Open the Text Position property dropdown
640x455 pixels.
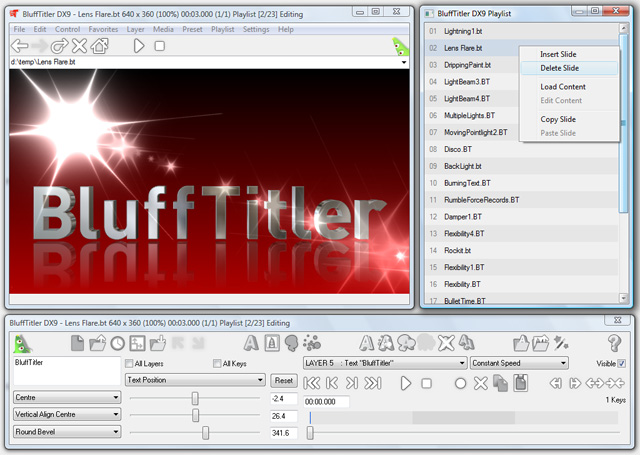[195, 380]
